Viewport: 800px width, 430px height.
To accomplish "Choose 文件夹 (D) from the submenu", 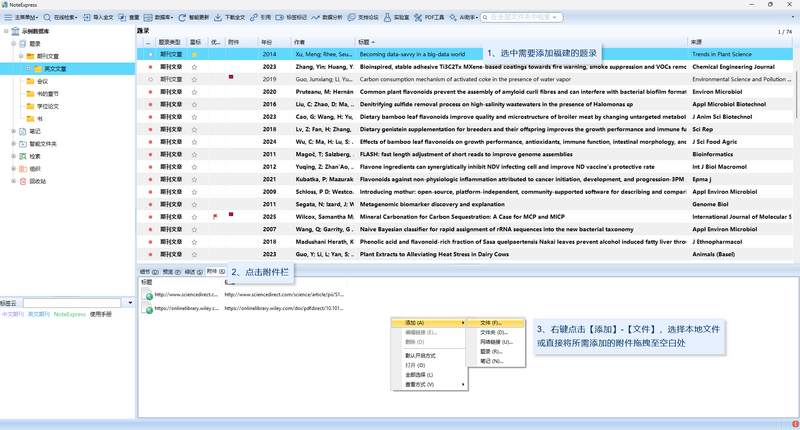I will tap(494, 333).
